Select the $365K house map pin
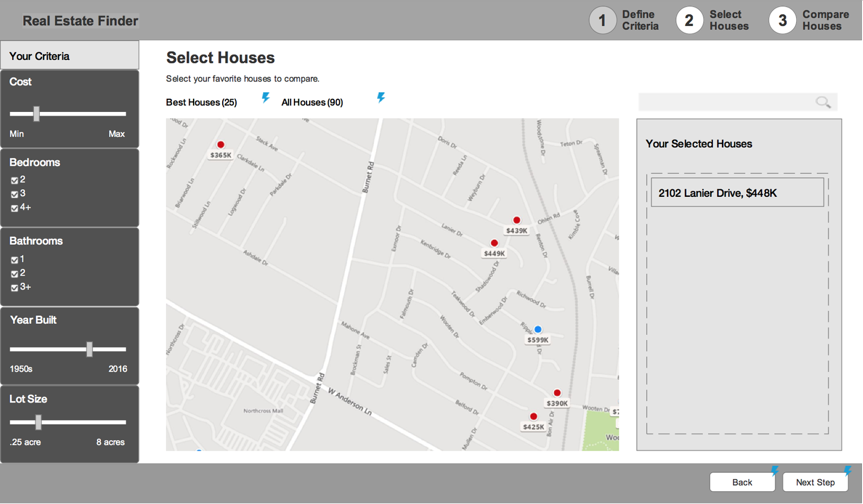Screen dimensions: 863x504 tap(221, 144)
